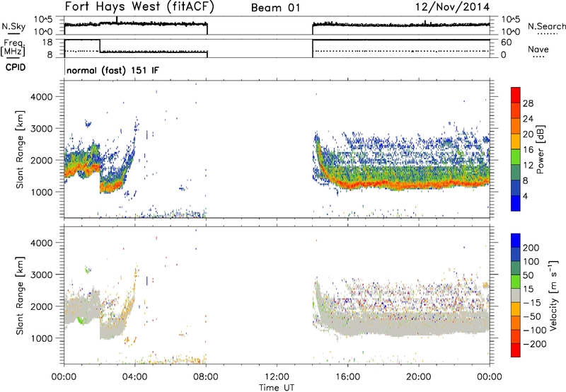Click the 'Velocity [m s⁻¹]' colorbar label
This screenshot has width=566, height=392.
click(553, 295)
